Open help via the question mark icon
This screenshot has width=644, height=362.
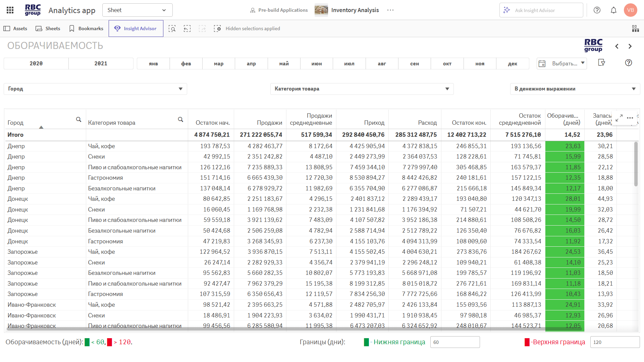tap(597, 10)
